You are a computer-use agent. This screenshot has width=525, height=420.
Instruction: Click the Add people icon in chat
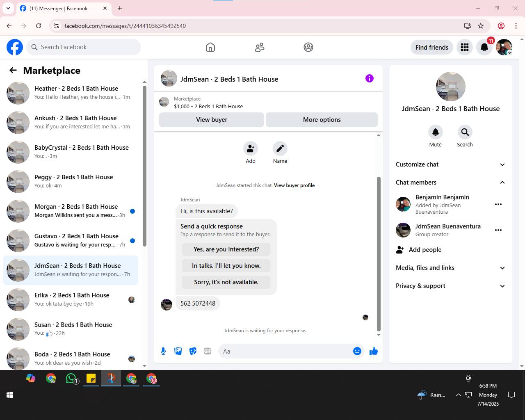pyautogui.click(x=251, y=148)
